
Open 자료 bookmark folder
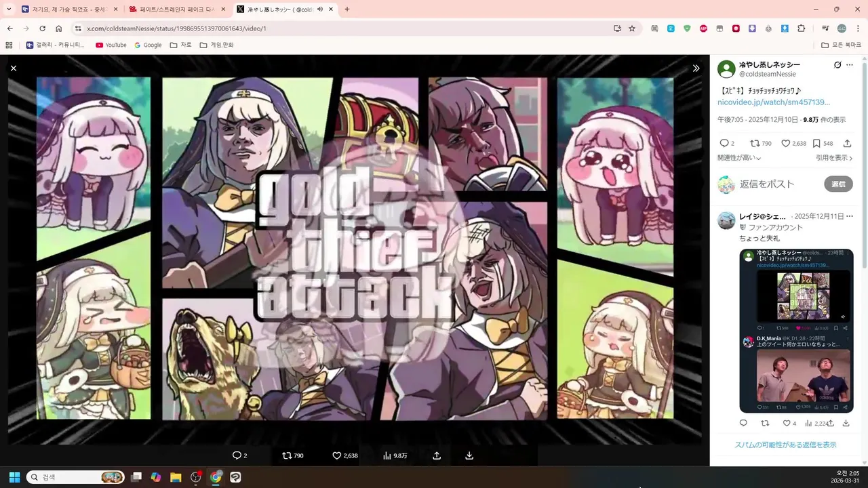pyautogui.click(x=180, y=45)
